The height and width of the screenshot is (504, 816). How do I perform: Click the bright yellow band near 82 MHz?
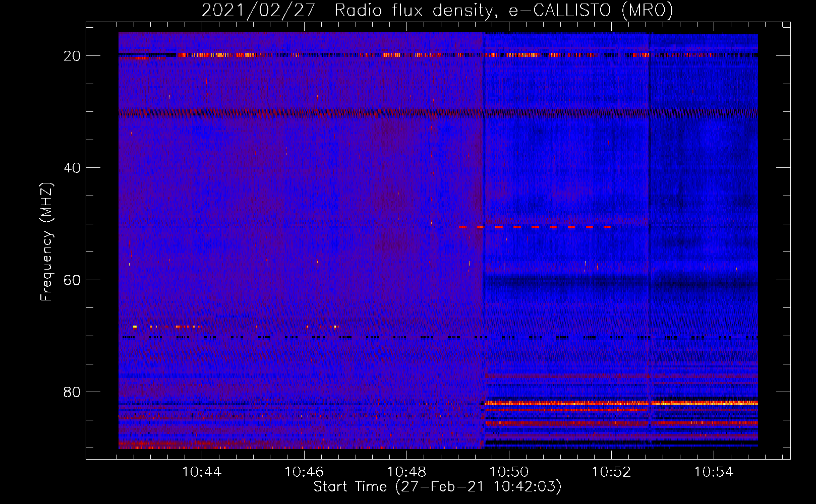point(621,403)
